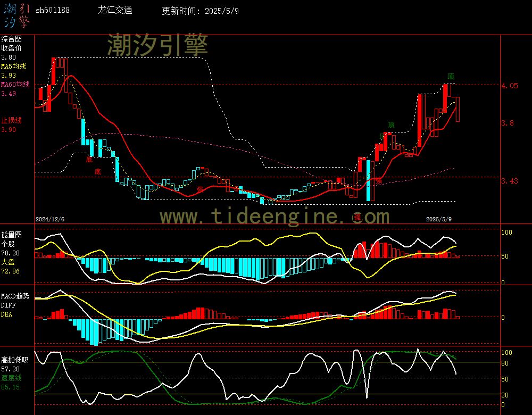Click the DIFF legend label

click(x=8, y=305)
